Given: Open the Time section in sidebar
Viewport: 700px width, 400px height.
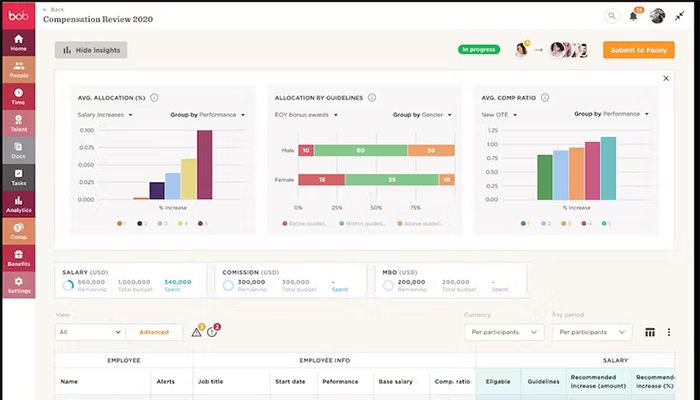Looking at the screenshot, I should click(19, 96).
